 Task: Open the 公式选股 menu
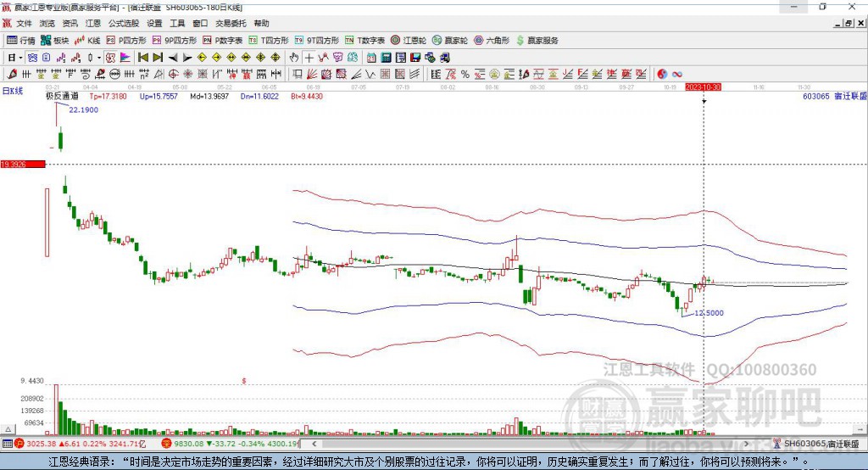pyautogui.click(x=124, y=23)
